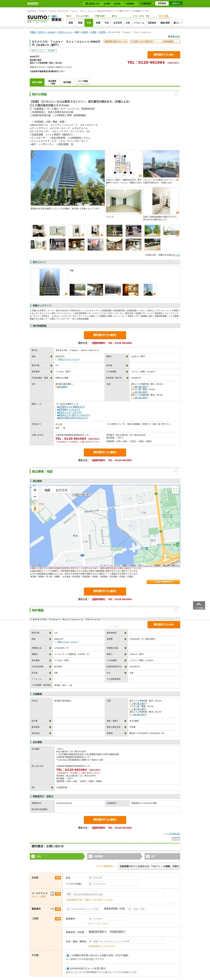The height and width of the screenshot is (980, 210).
Task: Click top orange 資料請求する button
Action: (x=164, y=55)
